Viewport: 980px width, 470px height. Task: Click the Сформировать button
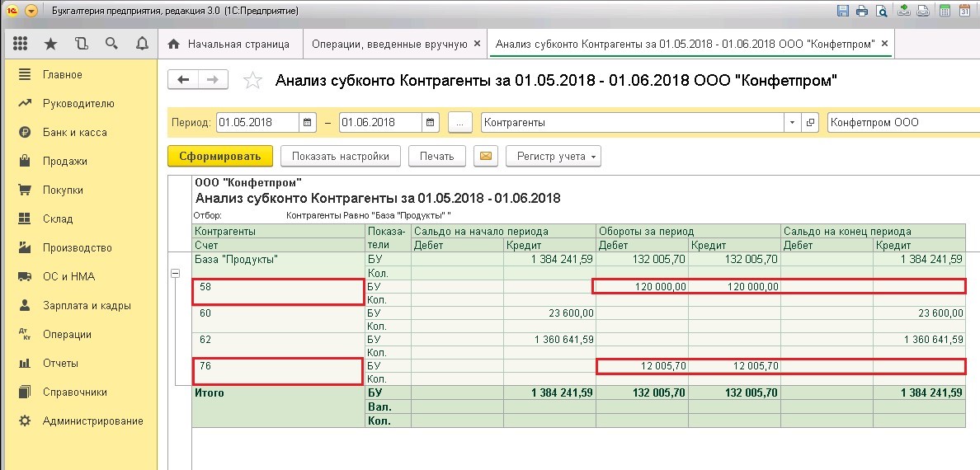coord(220,156)
